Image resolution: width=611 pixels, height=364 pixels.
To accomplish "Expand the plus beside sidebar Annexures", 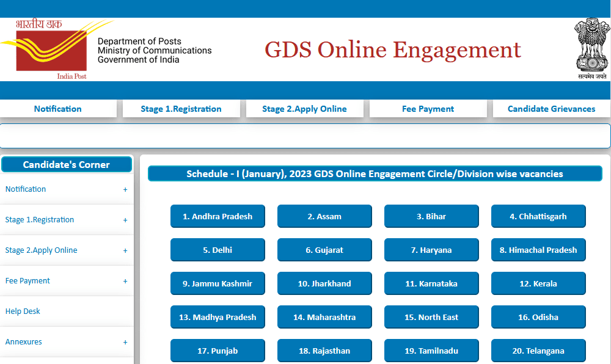I will point(125,342).
